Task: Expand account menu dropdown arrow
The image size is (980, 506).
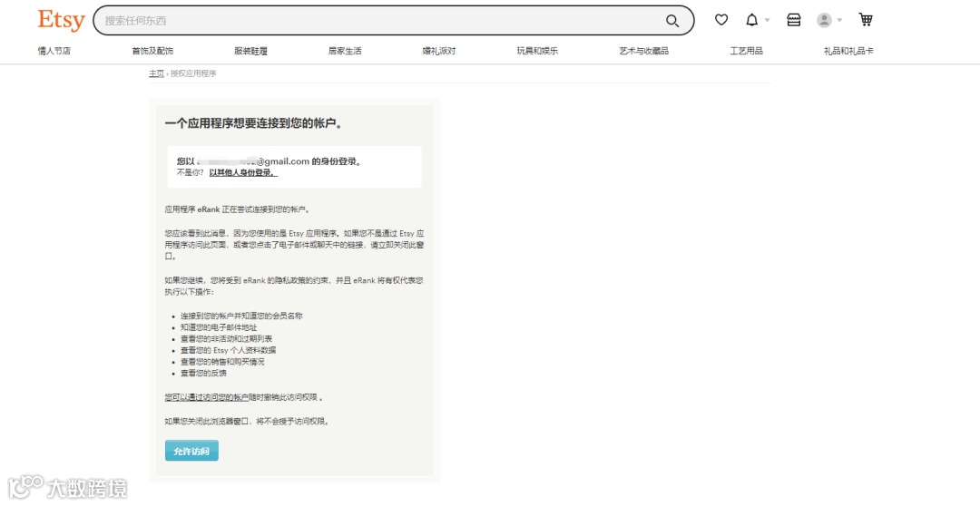Action: [839, 21]
